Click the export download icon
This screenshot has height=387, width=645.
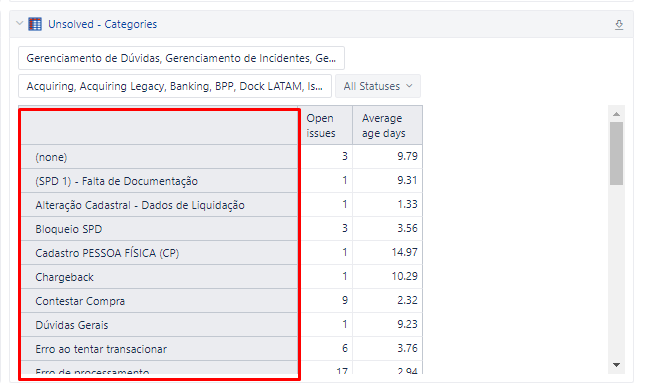(619, 25)
